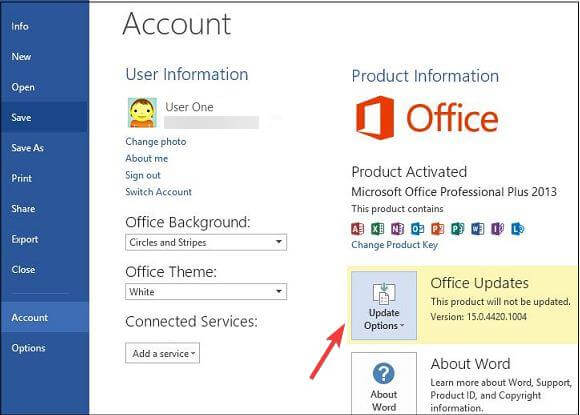Click the Lync app icon
Screen dimensions: 580x415
click(x=517, y=229)
